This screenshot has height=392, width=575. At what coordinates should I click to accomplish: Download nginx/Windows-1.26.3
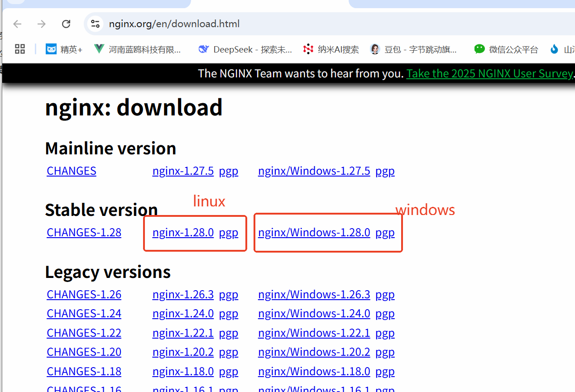[314, 295]
